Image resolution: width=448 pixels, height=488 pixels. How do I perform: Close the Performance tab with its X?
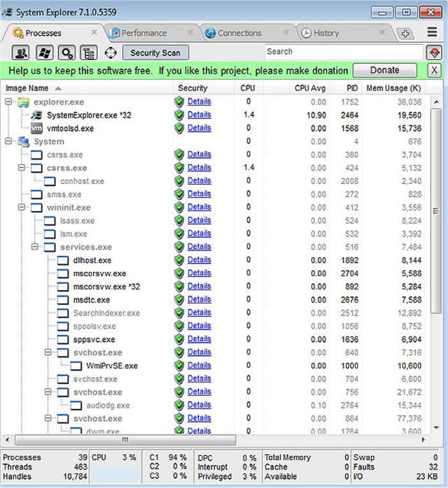click(x=190, y=33)
